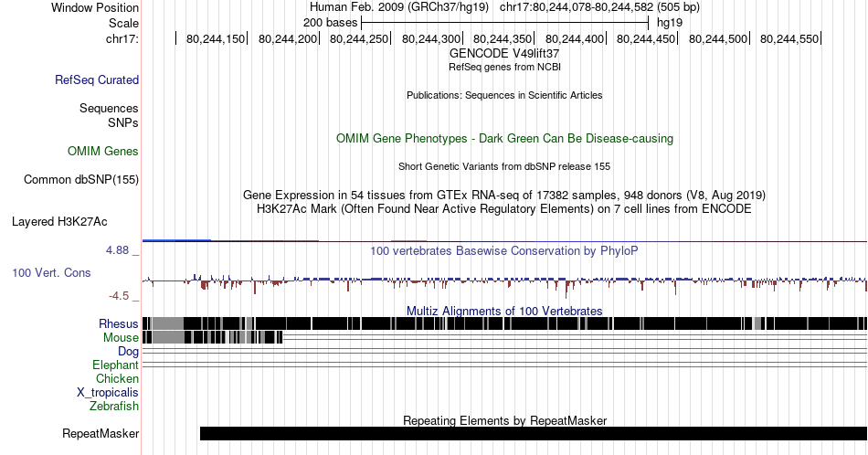The width and height of the screenshot is (868, 455).
Task: Click the Mouse alignment block
Action: [213, 337]
